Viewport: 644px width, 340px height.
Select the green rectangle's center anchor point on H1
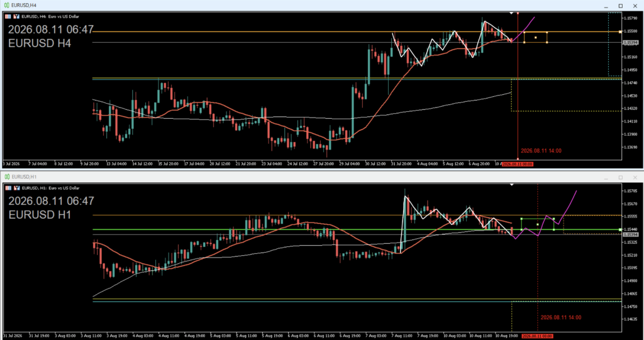pos(538,224)
